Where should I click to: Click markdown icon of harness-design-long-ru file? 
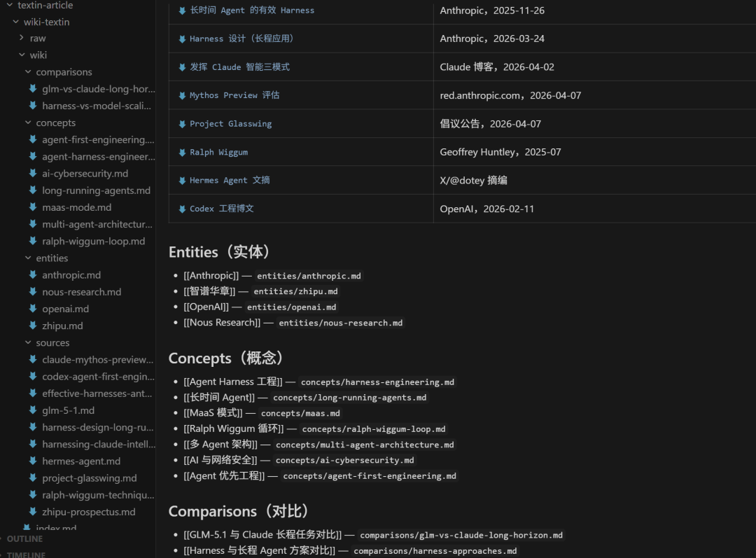pos(33,427)
